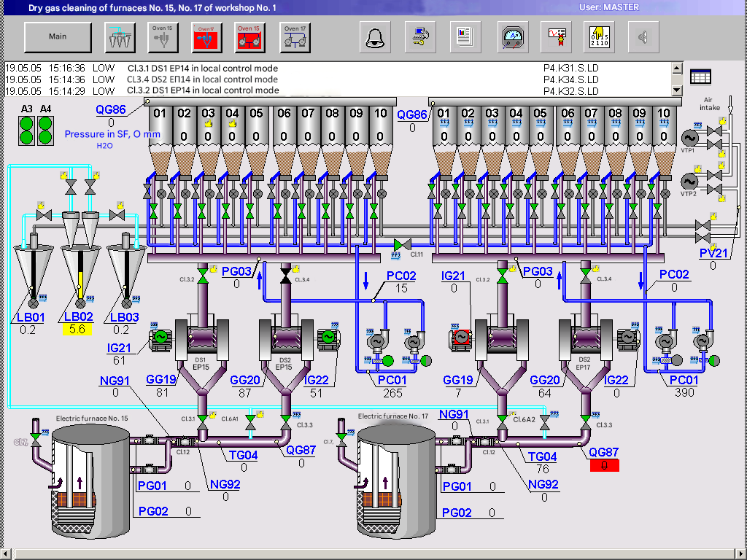Screen dimensions: 747x560
Task: Click the numeric counter toolbar icon
Action: [600, 36]
